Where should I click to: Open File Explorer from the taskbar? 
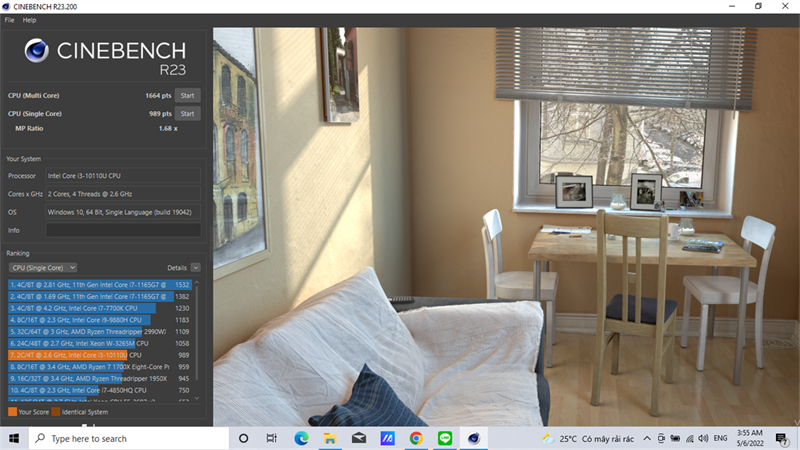(330, 438)
